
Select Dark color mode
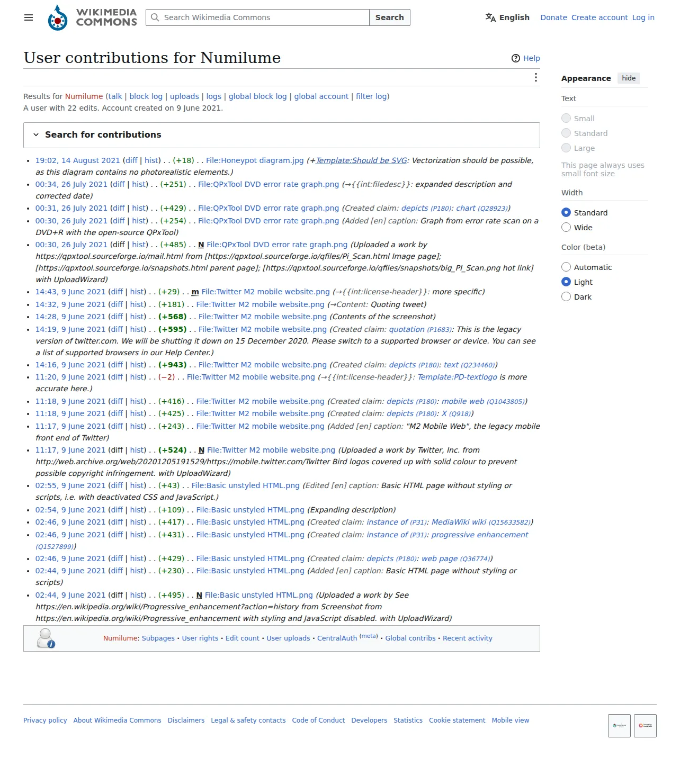tap(566, 296)
